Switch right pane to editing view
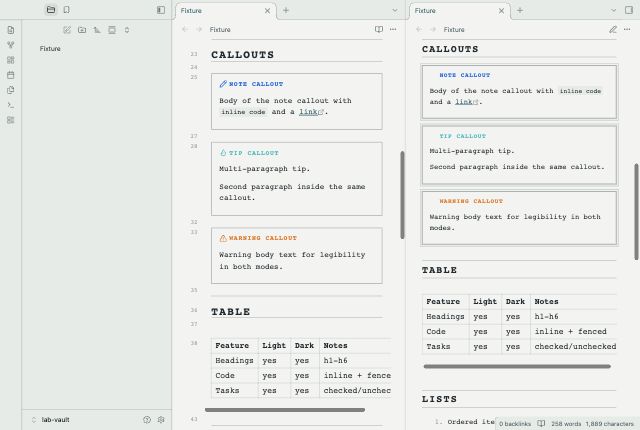640x430 pixels. pos(613,29)
